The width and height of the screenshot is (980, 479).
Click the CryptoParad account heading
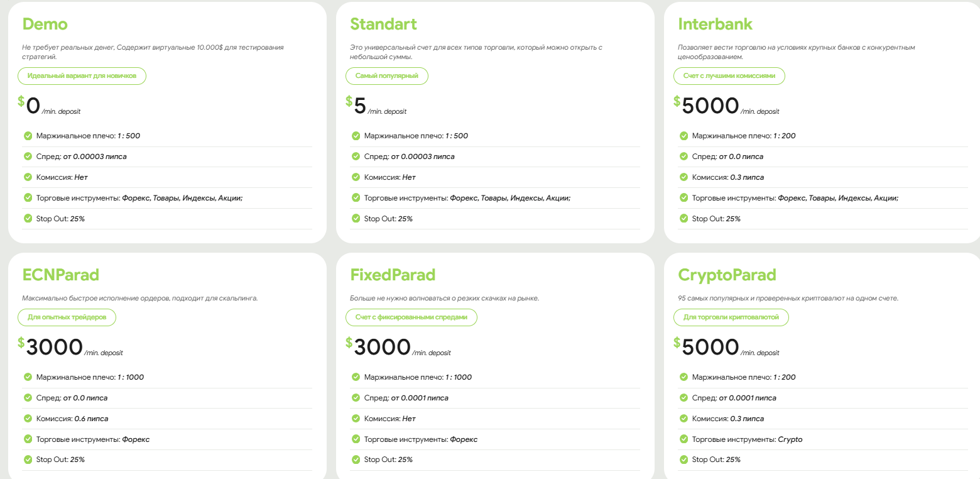(x=727, y=275)
